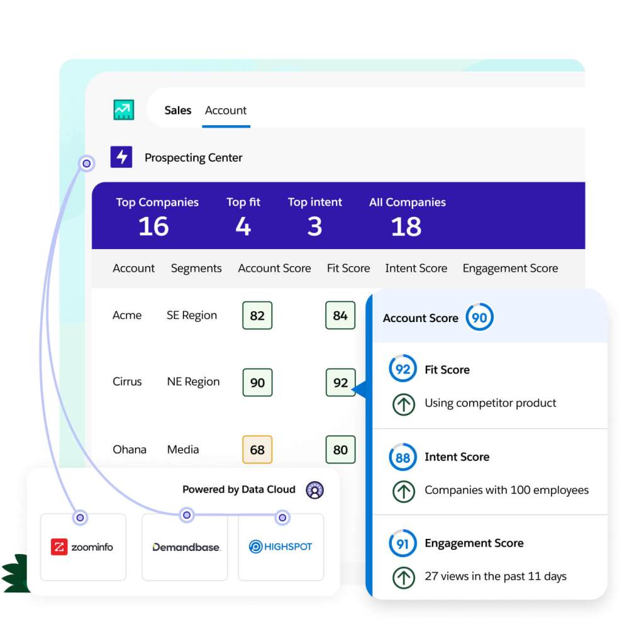Click the Prospecting Center title
This screenshot has height=644, width=644.
pos(193,158)
